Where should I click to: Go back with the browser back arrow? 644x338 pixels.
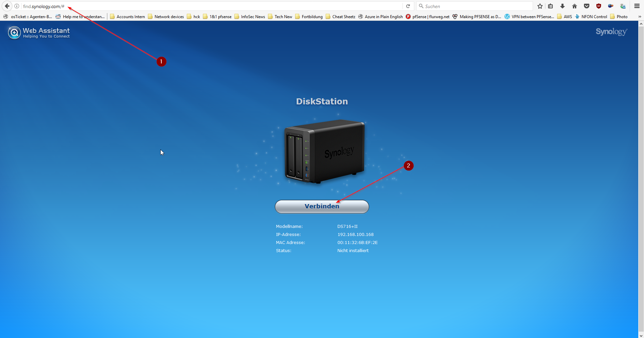point(7,6)
